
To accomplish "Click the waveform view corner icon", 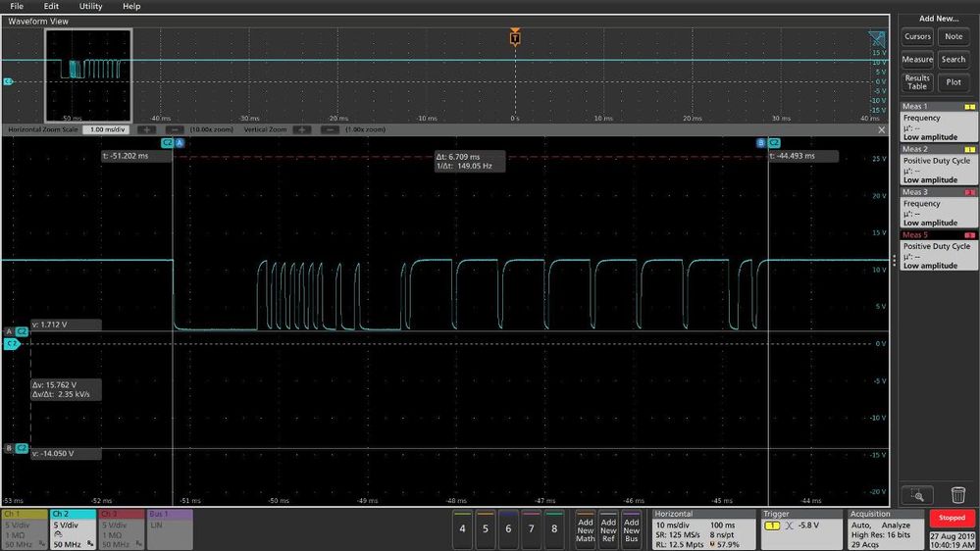I will click(877, 39).
